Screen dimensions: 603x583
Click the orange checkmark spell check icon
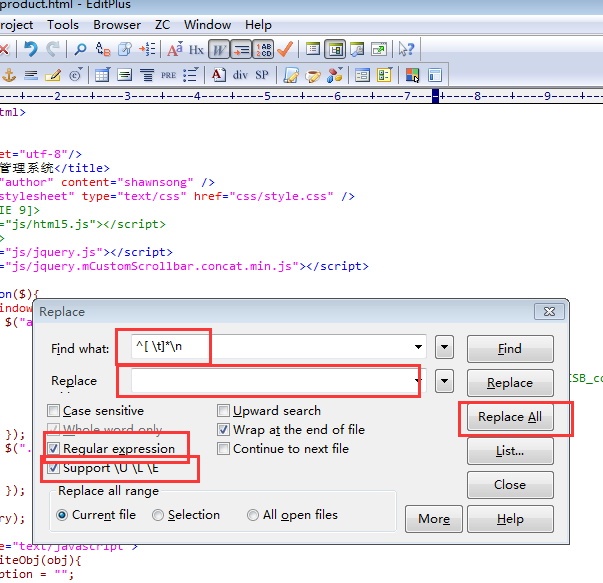coord(285,49)
